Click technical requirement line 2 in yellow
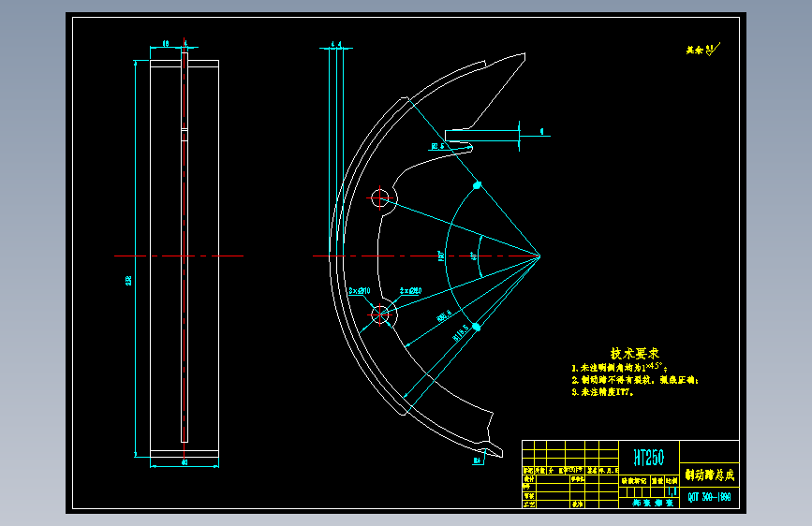 point(635,380)
